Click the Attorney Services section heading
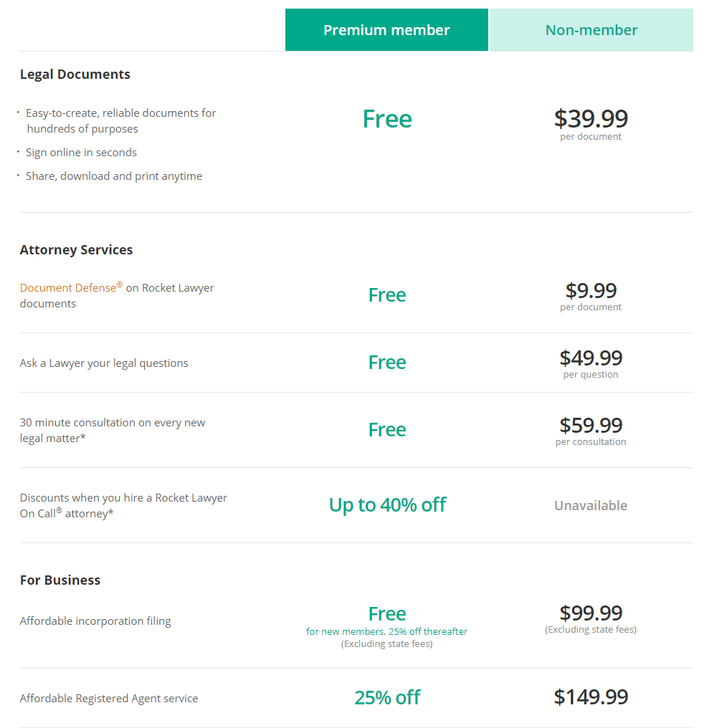Image resolution: width=722 pixels, height=728 pixels. tap(76, 250)
